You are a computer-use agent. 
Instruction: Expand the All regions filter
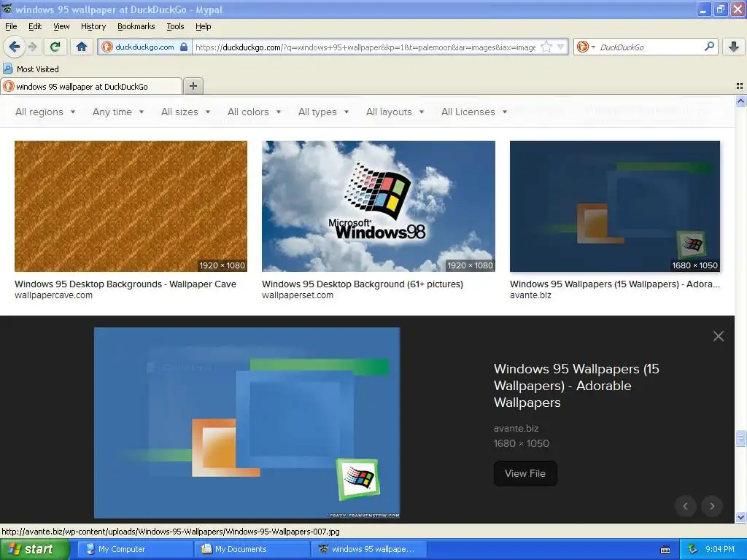(x=45, y=112)
